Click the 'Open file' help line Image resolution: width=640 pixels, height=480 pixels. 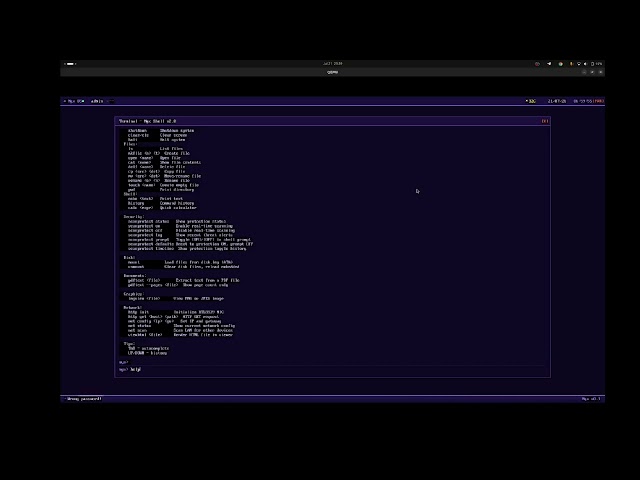[x=154, y=158]
